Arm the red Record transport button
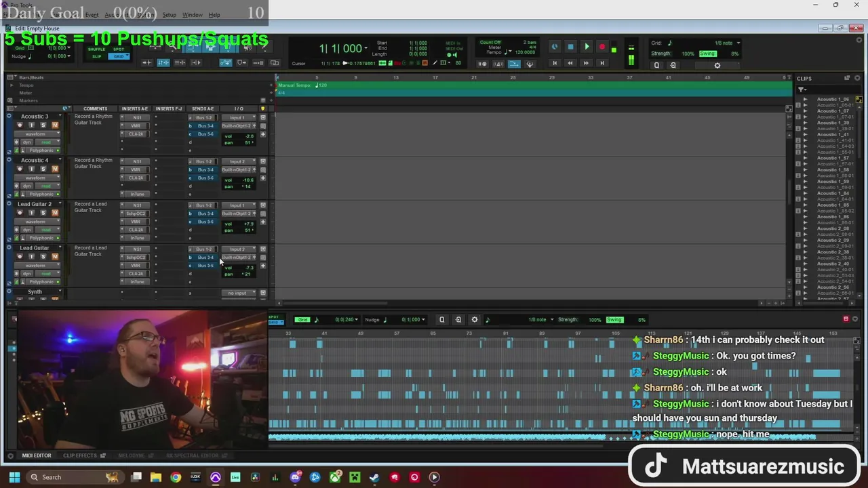The width and height of the screenshot is (868, 488). 602,47
